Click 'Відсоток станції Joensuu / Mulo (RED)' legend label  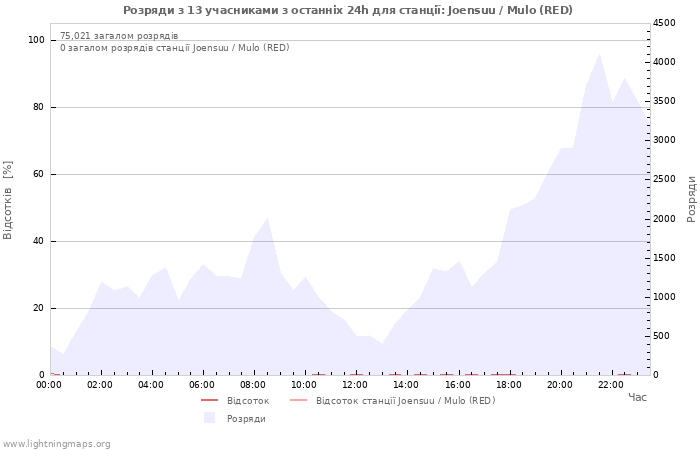pyautogui.click(x=406, y=401)
